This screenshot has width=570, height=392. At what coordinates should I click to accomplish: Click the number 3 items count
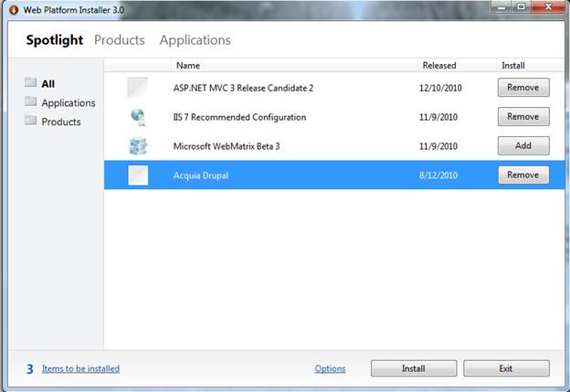30,369
